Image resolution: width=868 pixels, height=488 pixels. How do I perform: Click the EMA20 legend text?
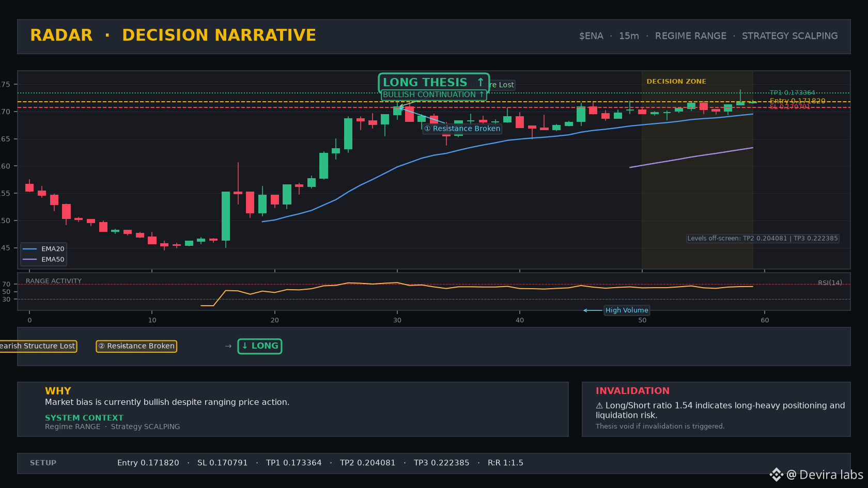tap(53, 249)
